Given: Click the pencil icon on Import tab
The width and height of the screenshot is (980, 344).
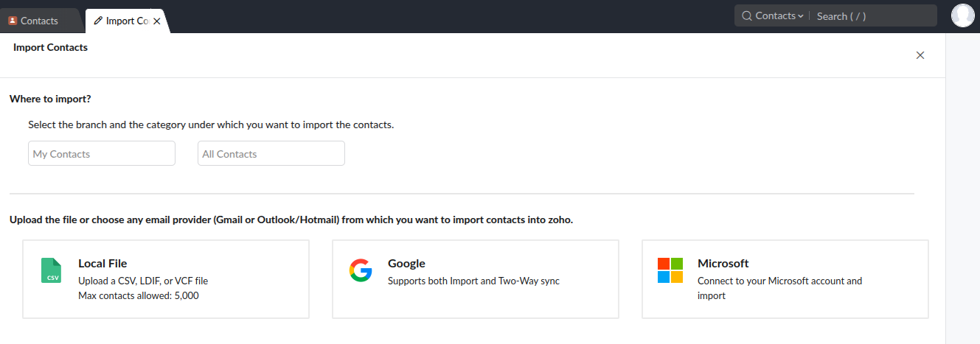Looking at the screenshot, I should coord(98,21).
